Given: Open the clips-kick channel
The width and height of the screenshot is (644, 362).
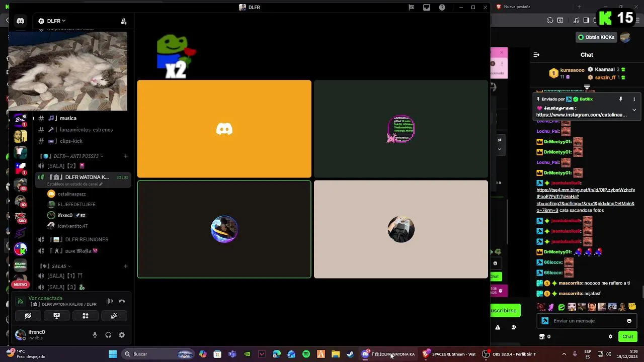Looking at the screenshot, I should tap(71, 141).
